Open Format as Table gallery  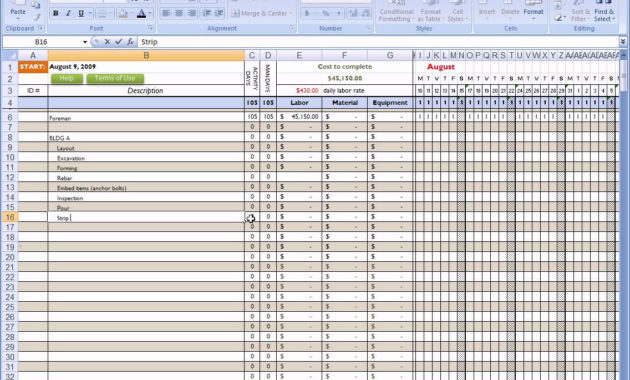pos(430,12)
